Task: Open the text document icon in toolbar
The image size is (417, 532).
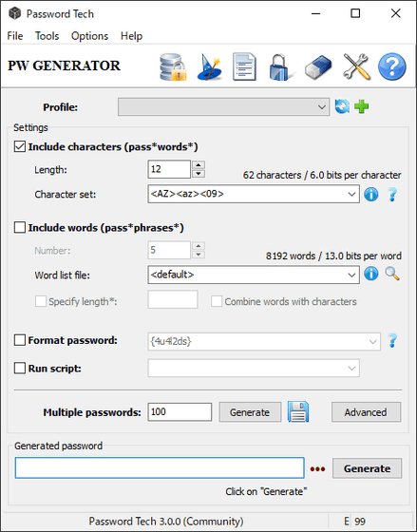Action: pyautogui.click(x=244, y=66)
